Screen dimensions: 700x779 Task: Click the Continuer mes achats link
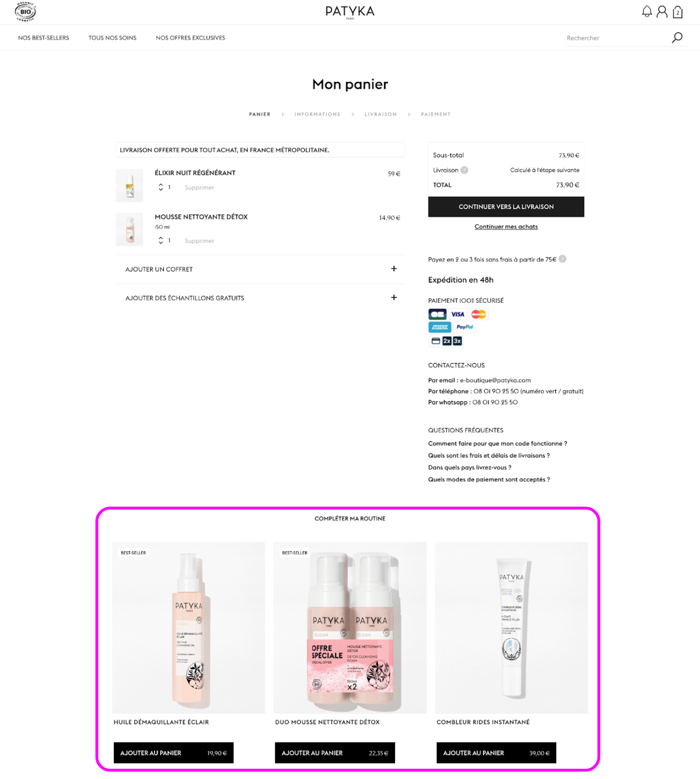point(506,227)
